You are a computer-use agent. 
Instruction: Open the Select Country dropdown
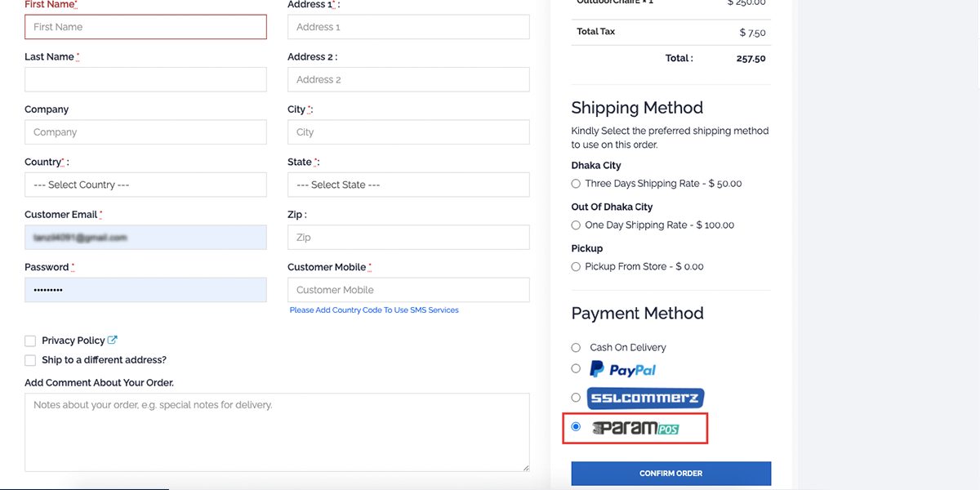pyautogui.click(x=145, y=185)
